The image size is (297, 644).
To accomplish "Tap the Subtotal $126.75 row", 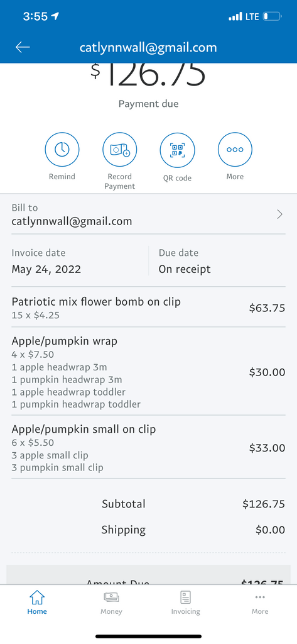I will (193, 504).
